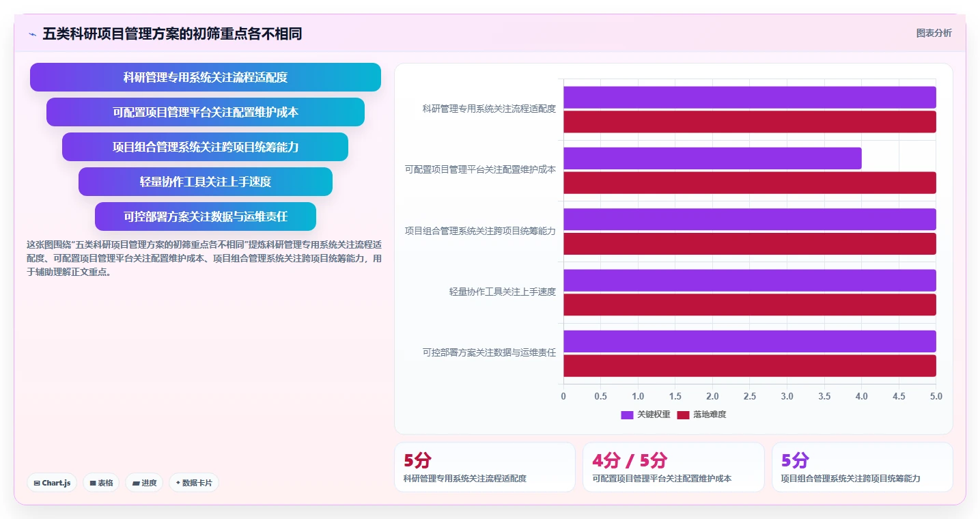The image size is (980, 519).
Task: Click the 数据卡片 tag
Action: 194,483
